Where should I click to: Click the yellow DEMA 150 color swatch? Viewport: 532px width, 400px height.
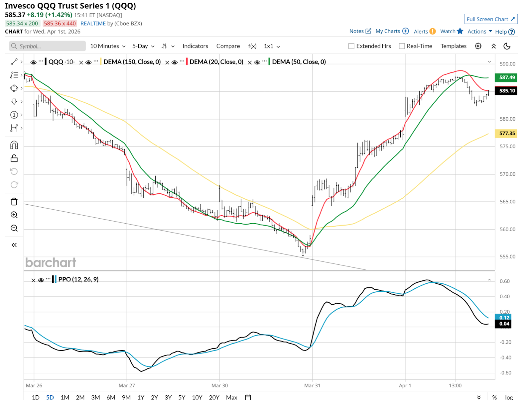100,62
